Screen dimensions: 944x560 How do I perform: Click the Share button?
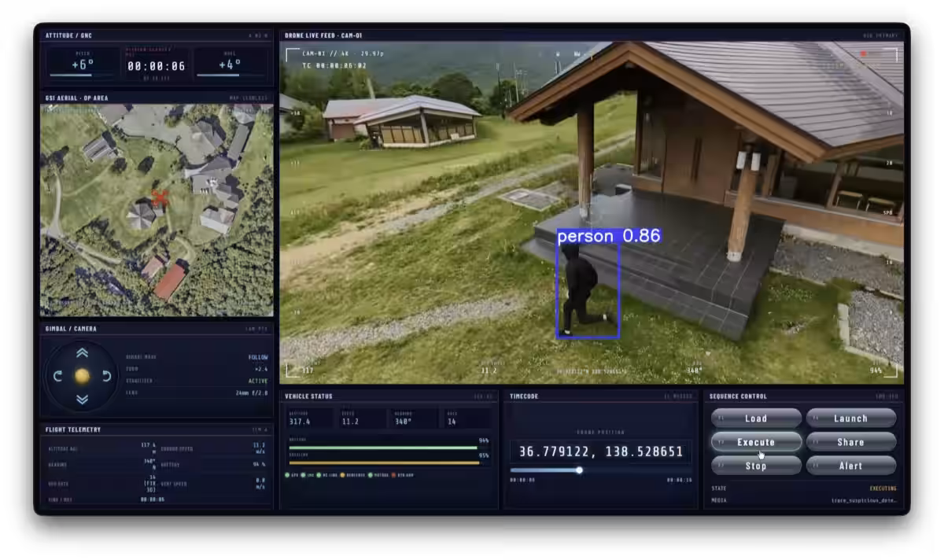(x=850, y=442)
